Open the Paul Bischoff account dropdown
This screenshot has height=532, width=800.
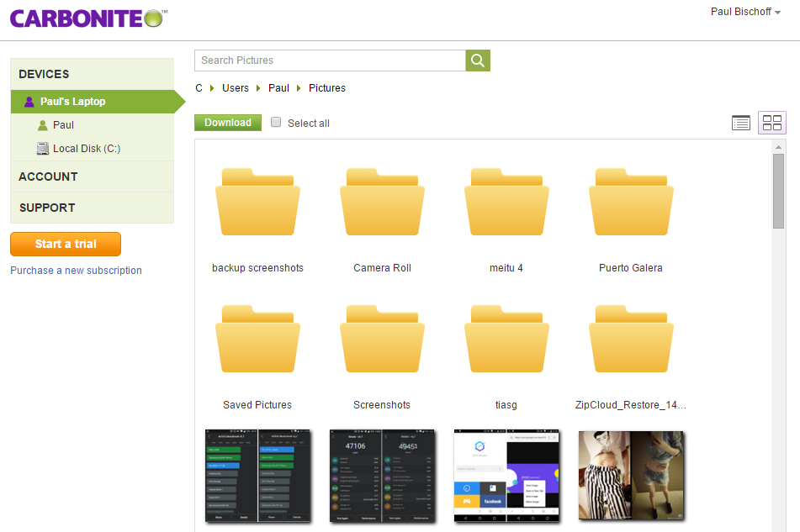pyautogui.click(x=745, y=12)
